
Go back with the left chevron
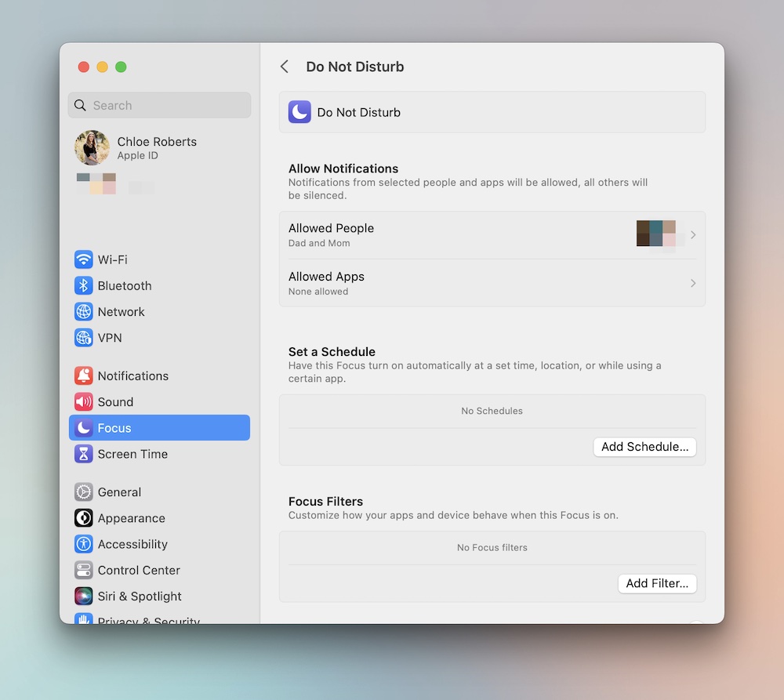tap(285, 67)
